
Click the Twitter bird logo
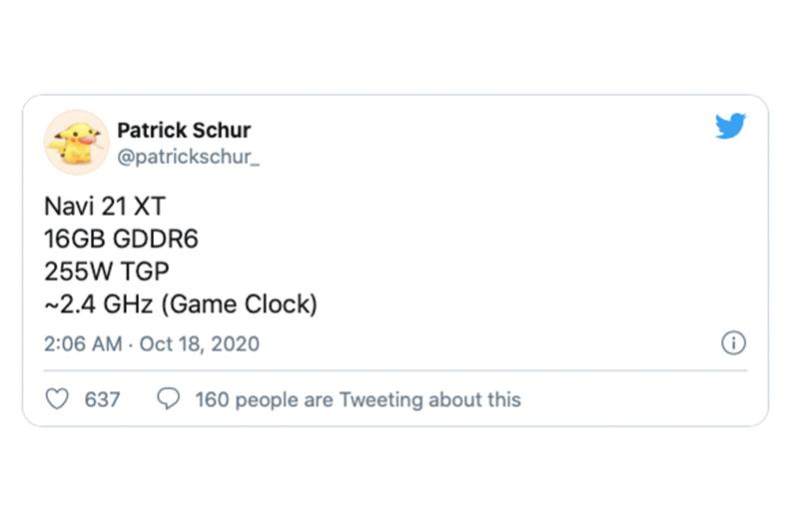(x=731, y=126)
